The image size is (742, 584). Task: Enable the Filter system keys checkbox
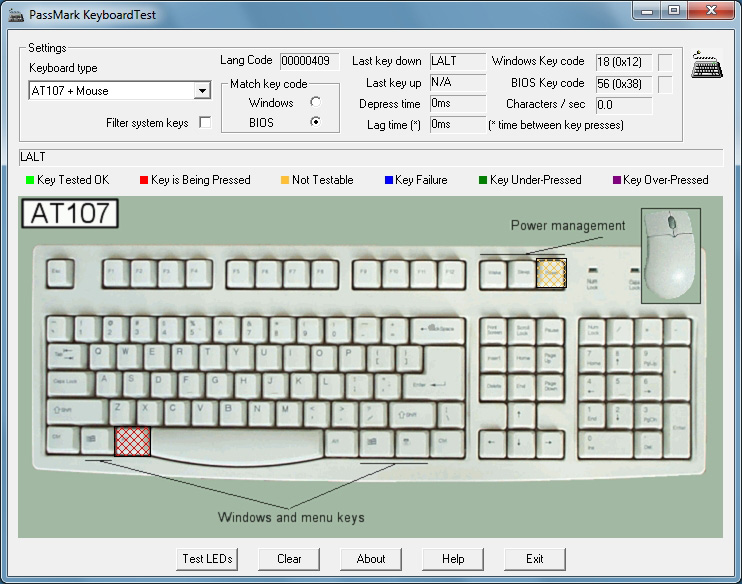pos(205,123)
